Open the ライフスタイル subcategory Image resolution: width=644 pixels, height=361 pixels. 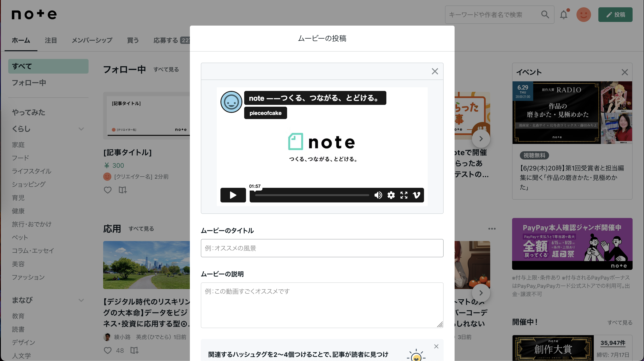coord(31,171)
